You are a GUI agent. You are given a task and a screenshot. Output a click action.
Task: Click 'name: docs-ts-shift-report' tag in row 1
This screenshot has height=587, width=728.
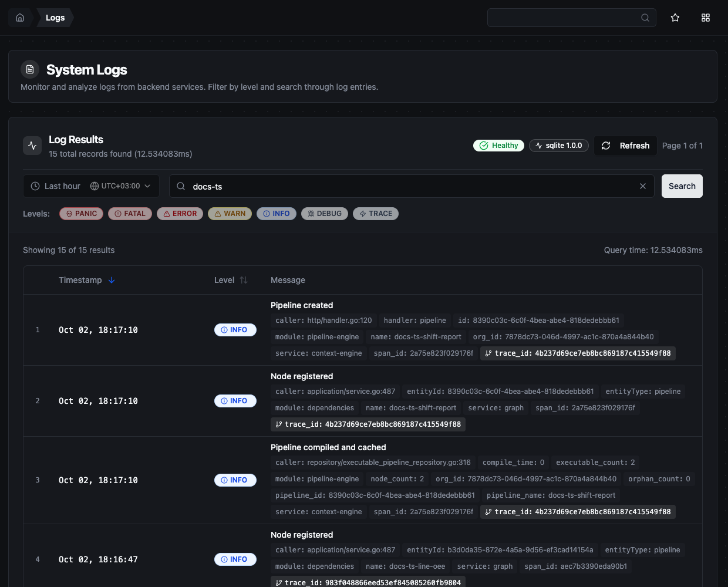pos(416,337)
